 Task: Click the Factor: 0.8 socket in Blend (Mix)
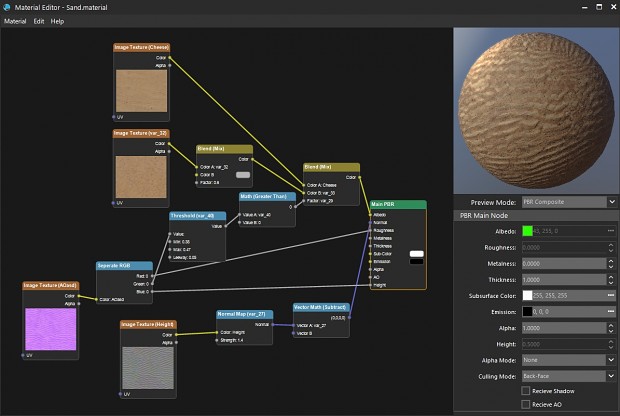pyautogui.click(x=197, y=183)
